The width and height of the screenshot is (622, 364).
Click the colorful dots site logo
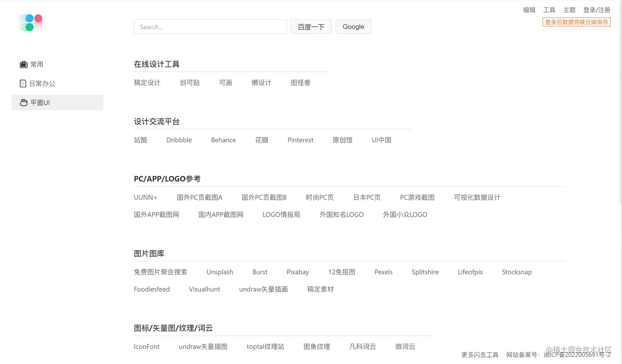[x=30, y=23]
